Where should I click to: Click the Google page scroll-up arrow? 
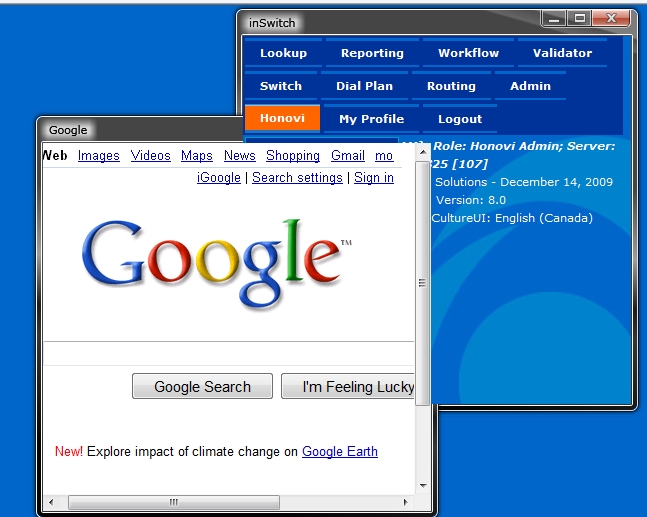(423, 152)
